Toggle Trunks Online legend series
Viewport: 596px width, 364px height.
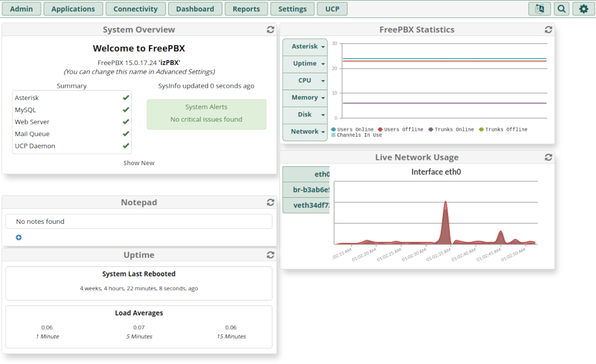click(451, 130)
